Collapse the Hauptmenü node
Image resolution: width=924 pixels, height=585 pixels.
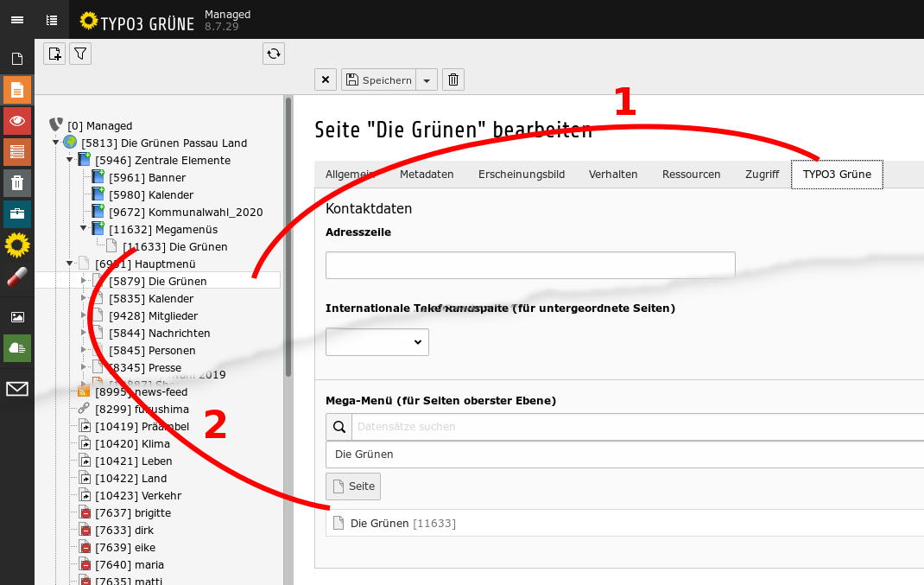click(70, 263)
